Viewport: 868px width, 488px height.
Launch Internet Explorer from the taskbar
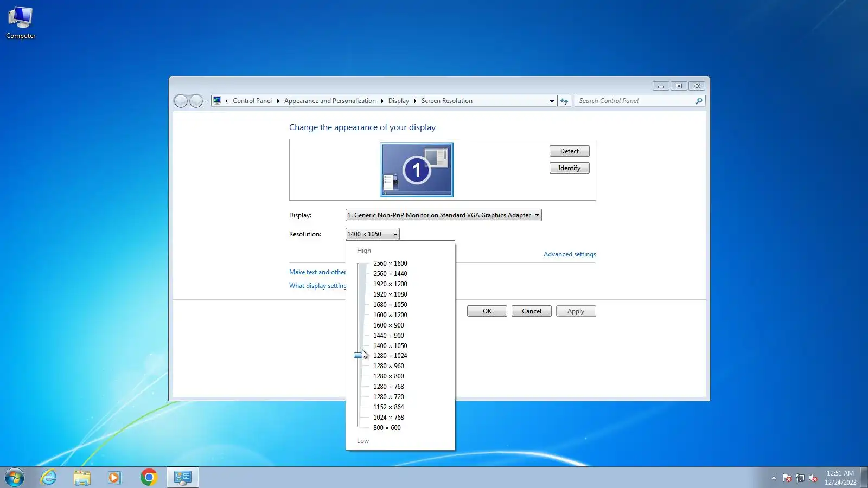tap(49, 477)
